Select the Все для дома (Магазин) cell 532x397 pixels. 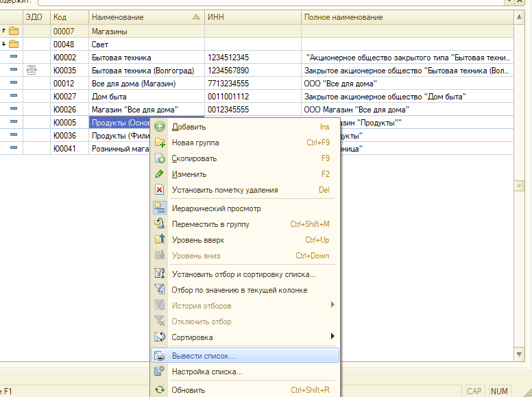(x=147, y=84)
